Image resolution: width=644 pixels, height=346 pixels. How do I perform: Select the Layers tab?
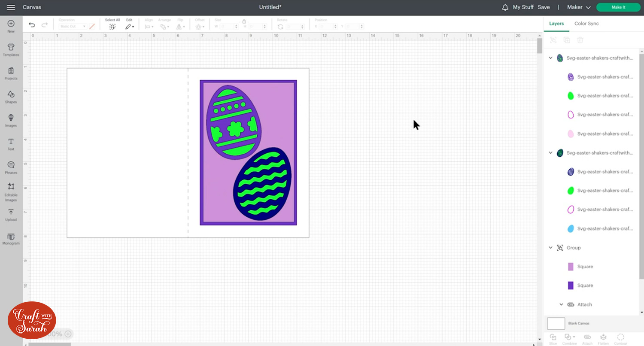click(556, 24)
